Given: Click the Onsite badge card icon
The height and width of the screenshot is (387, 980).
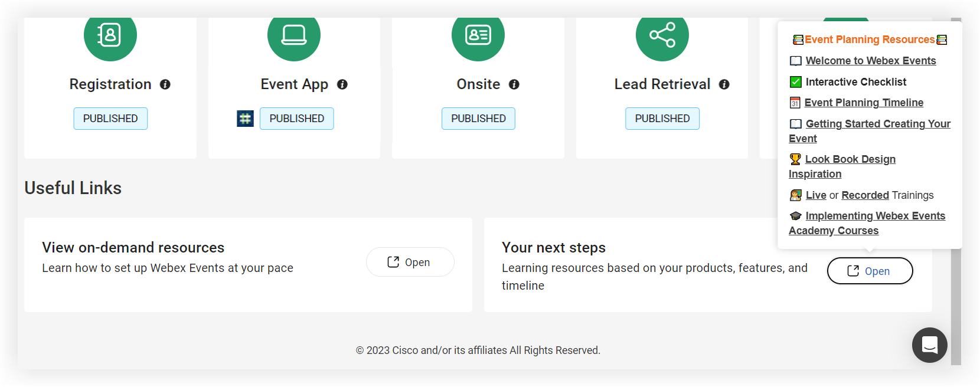Looking at the screenshot, I should coord(478,35).
